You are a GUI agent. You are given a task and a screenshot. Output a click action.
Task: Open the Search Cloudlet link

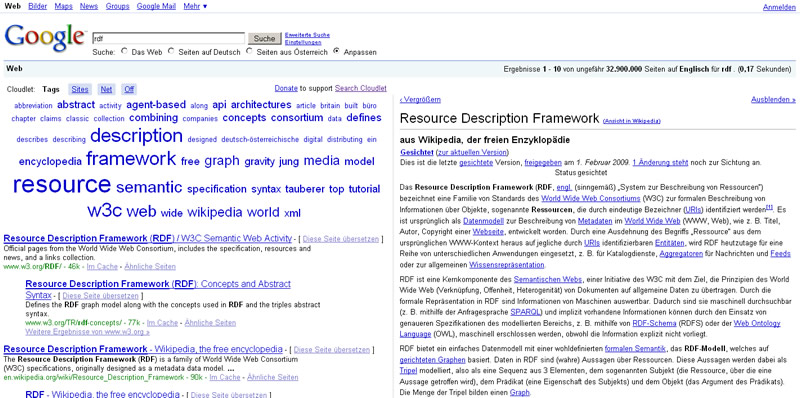(x=361, y=88)
